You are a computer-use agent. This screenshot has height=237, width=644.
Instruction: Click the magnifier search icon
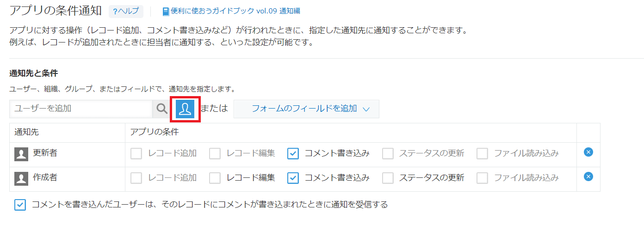pyautogui.click(x=161, y=109)
